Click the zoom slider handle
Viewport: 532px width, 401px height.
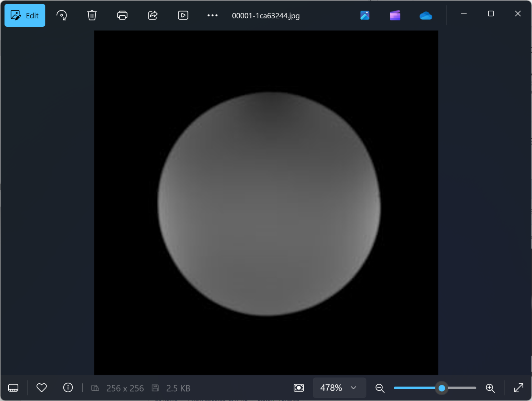coord(442,388)
